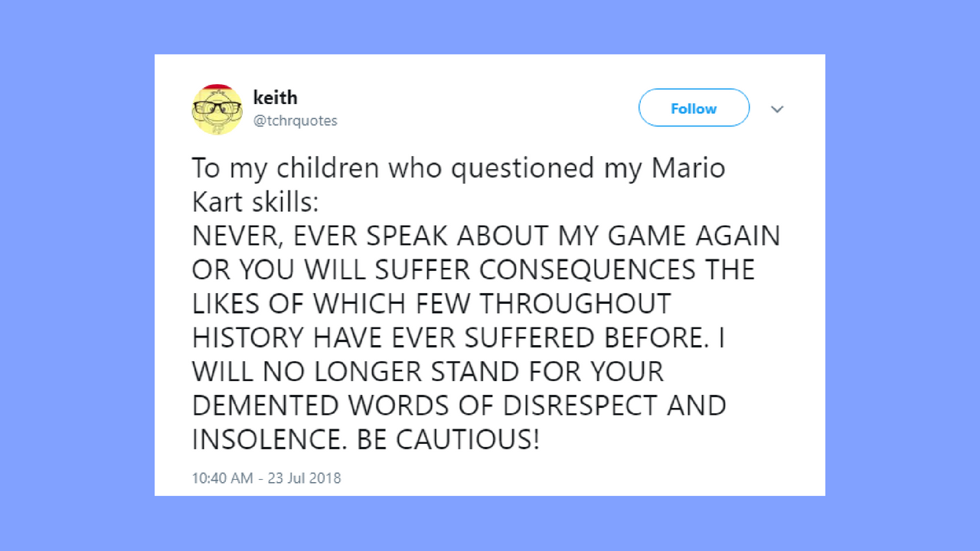Click the 10:40 AM time text
Screen dimensions: 980x551
pos(221,478)
